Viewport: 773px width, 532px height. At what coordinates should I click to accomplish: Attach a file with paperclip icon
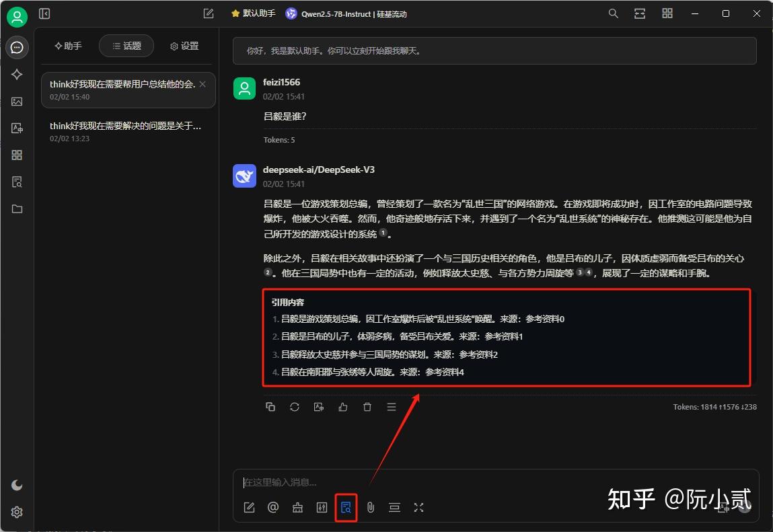click(371, 507)
